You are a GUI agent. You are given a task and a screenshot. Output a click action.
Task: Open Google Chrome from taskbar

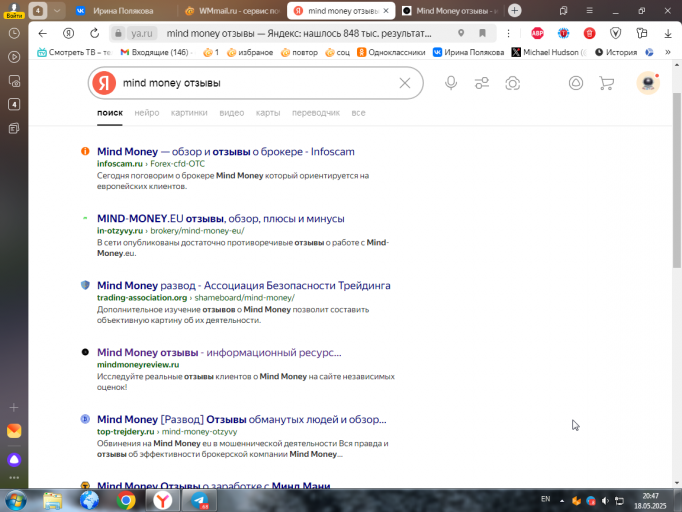tap(126, 501)
